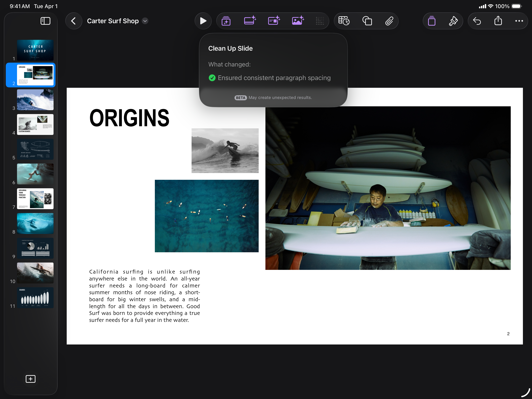
Task: Select slide 7 Exploring Form thumbnail
Action: pos(35,199)
